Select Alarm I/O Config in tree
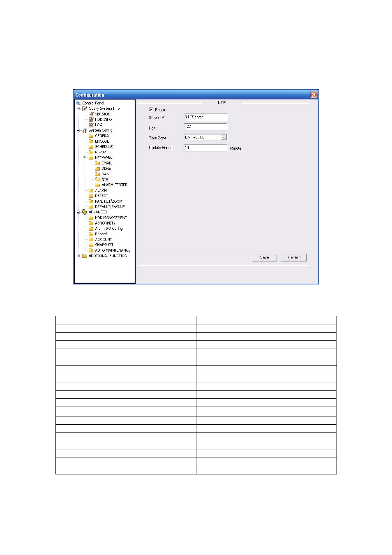This screenshot has width=392, height=555. coord(109,229)
